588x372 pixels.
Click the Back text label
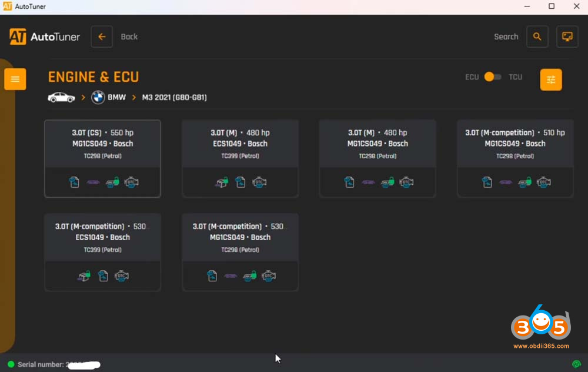pyautogui.click(x=129, y=36)
